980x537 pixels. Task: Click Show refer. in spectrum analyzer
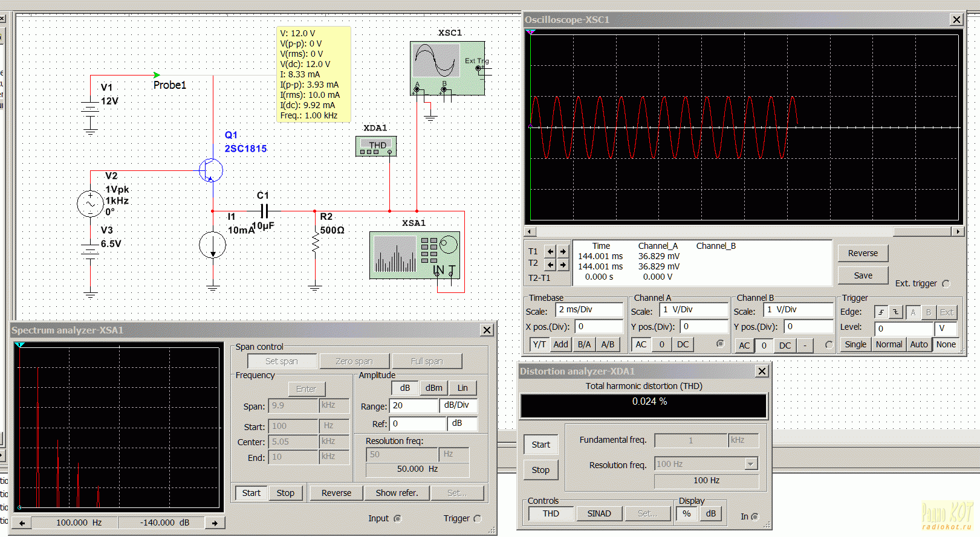click(397, 493)
